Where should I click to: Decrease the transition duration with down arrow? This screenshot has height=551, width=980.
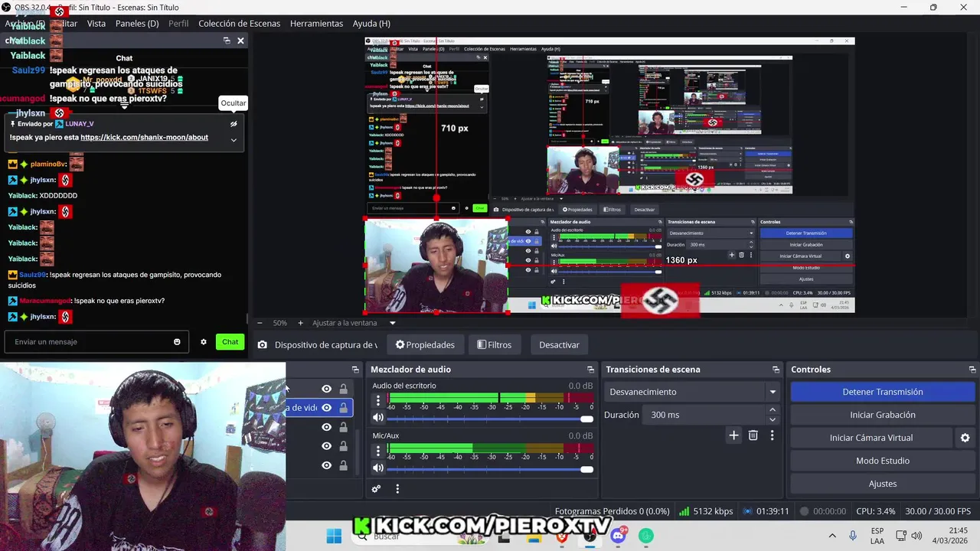pos(772,420)
